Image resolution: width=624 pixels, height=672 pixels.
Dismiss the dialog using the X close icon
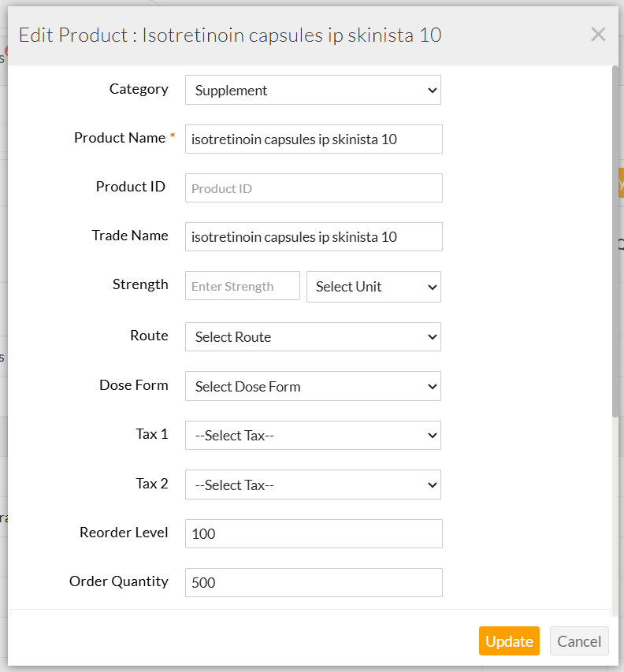point(598,34)
